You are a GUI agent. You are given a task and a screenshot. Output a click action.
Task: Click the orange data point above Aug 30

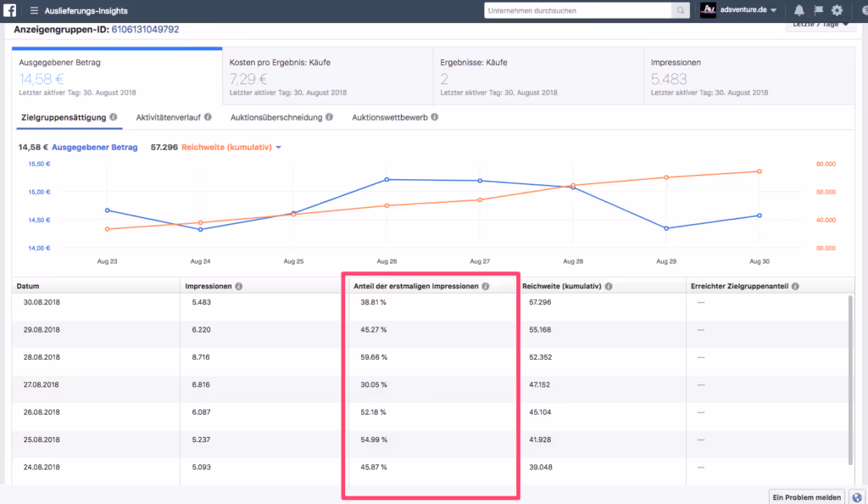[759, 171]
